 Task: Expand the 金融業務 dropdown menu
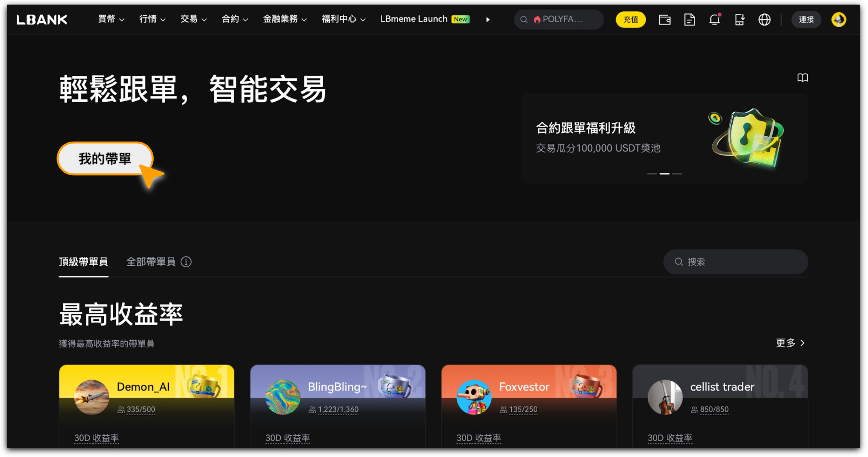click(x=285, y=19)
